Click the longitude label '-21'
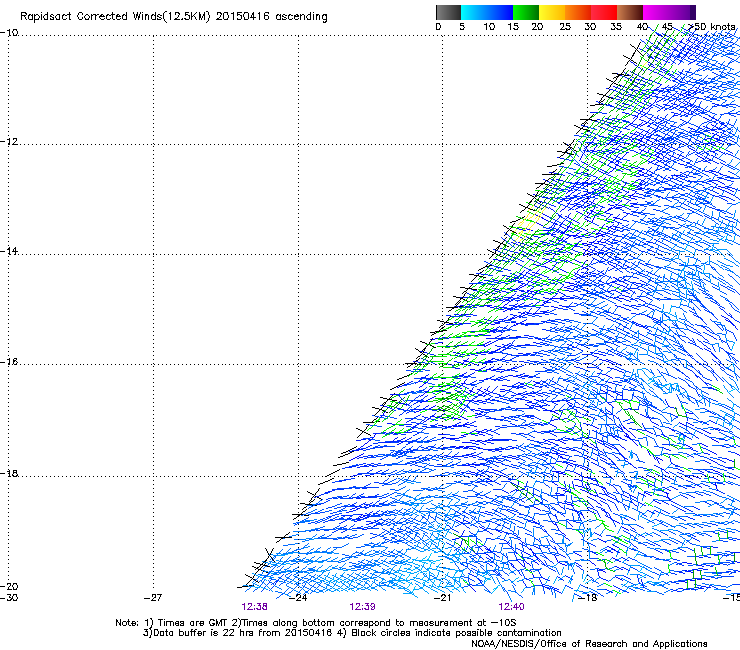 442,598
